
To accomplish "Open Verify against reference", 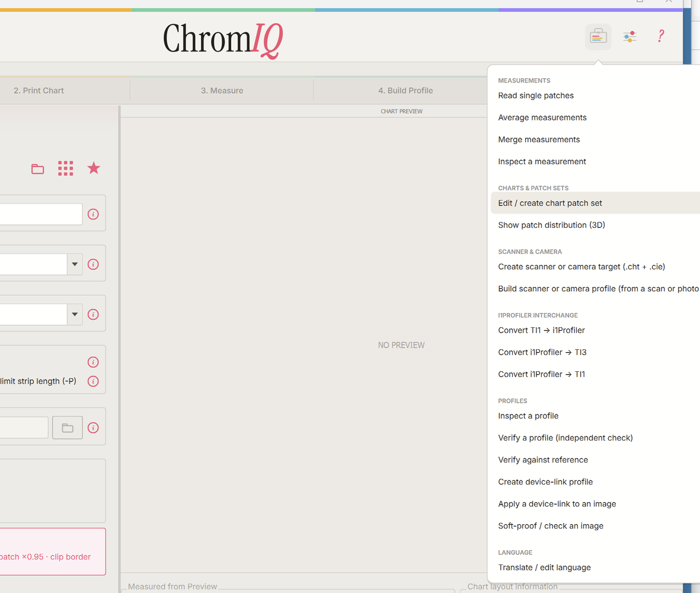I will pyautogui.click(x=596, y=460).
